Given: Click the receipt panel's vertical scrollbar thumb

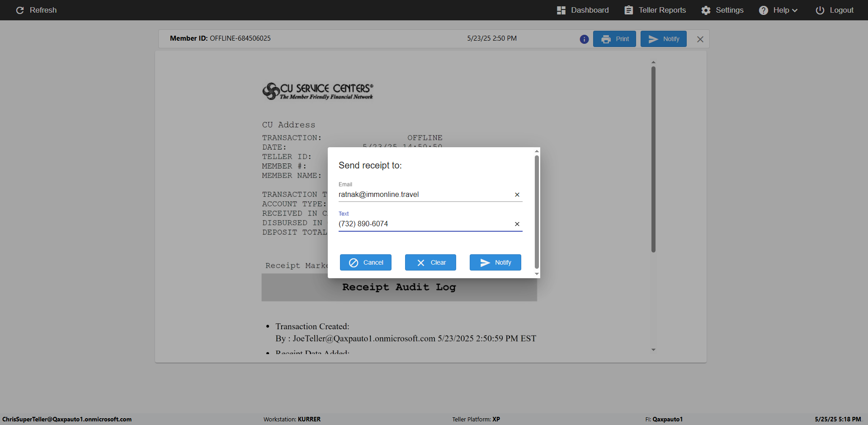Looking at the screenshot, I should (653, 159).
